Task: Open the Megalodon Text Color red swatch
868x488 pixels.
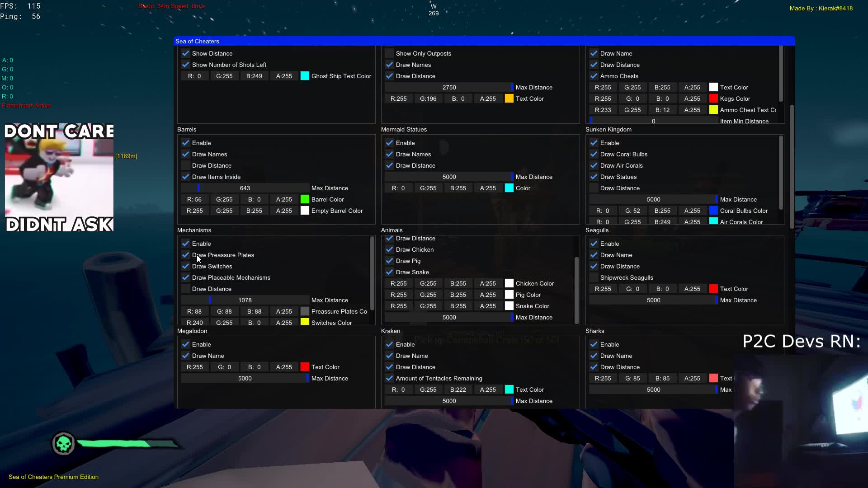Action: (305, 367)
